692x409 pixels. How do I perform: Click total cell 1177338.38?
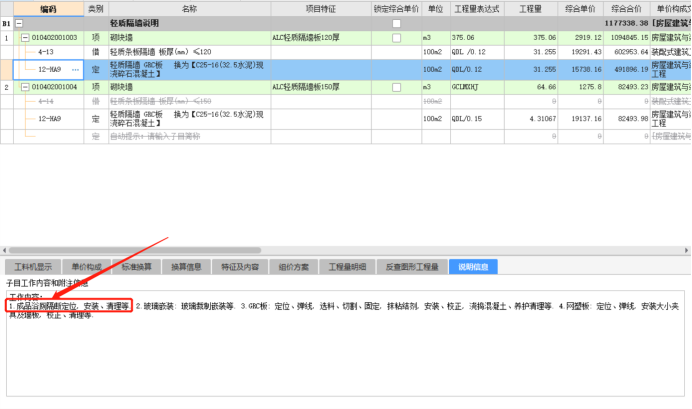pos(626,23)
